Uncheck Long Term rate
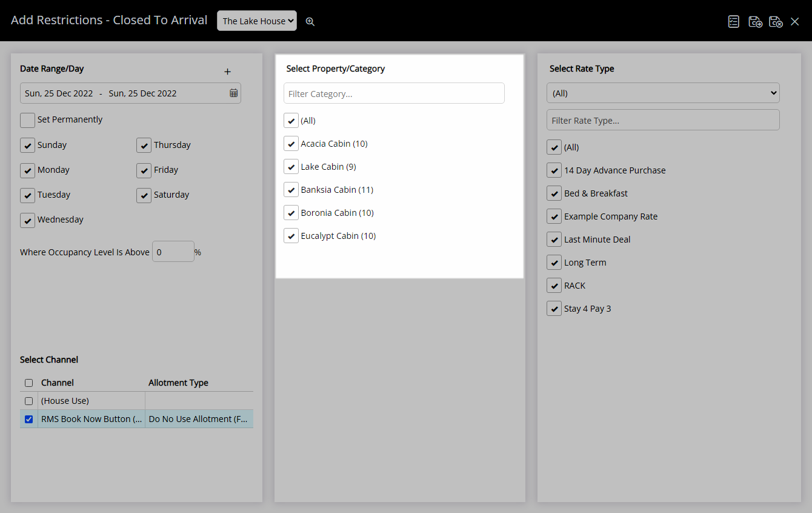Screen dimensions: 812x513 coord(554,263)
